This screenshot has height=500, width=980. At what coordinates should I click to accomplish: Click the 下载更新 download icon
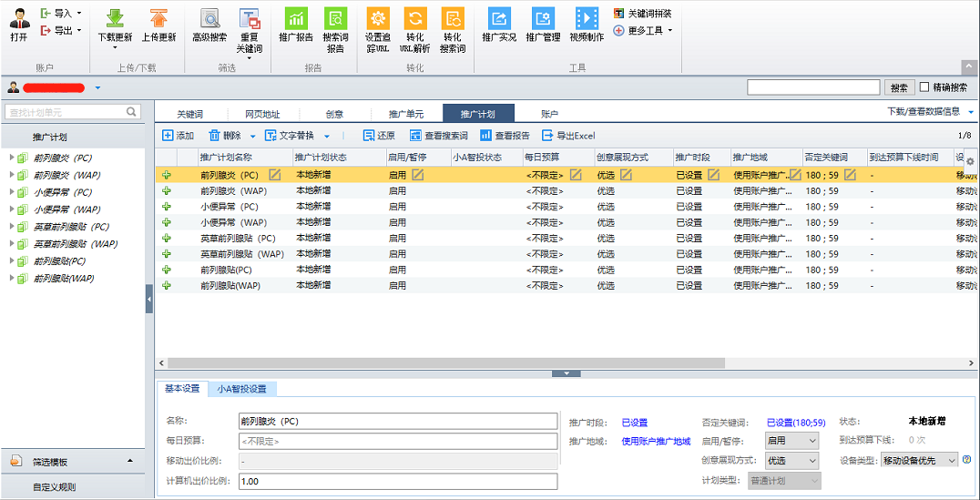(115, 17)
